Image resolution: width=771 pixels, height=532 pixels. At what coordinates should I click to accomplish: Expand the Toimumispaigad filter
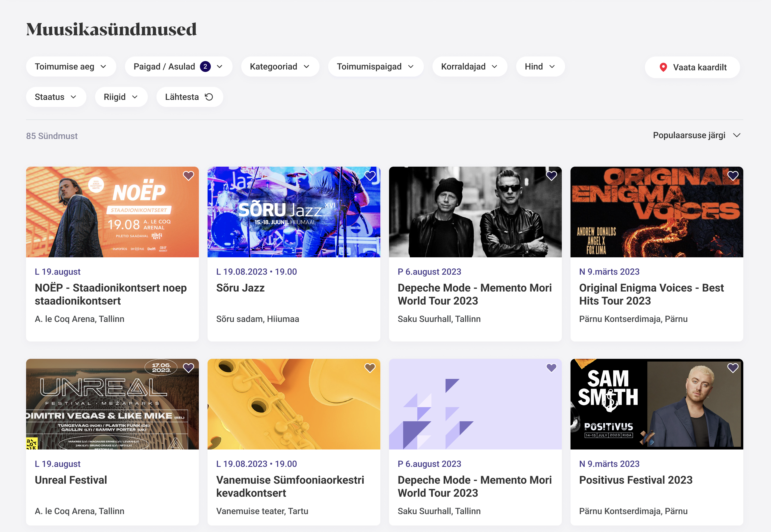(x=376, y=67)
